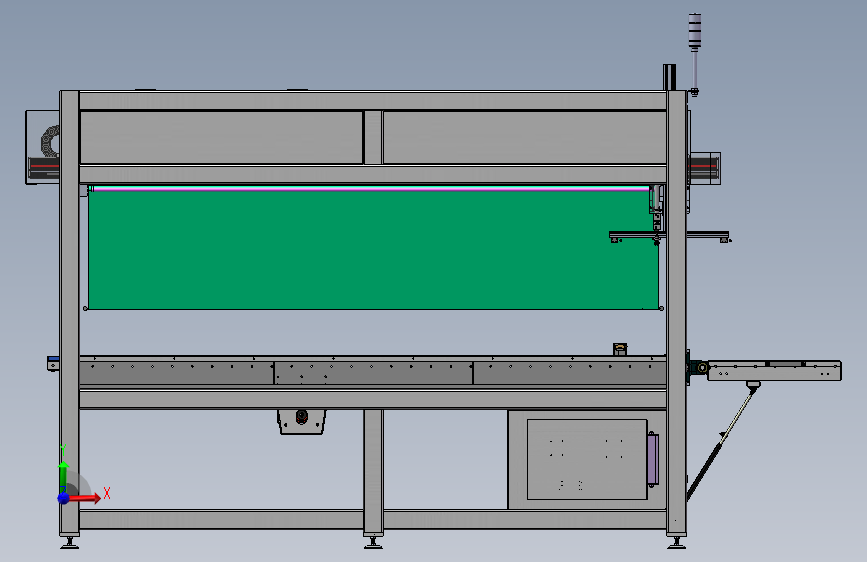The height and width of the screenshot is (562, 867).
Task: Select the diagonal gas strut under outfeed conveyor
Action: point(722,443)
